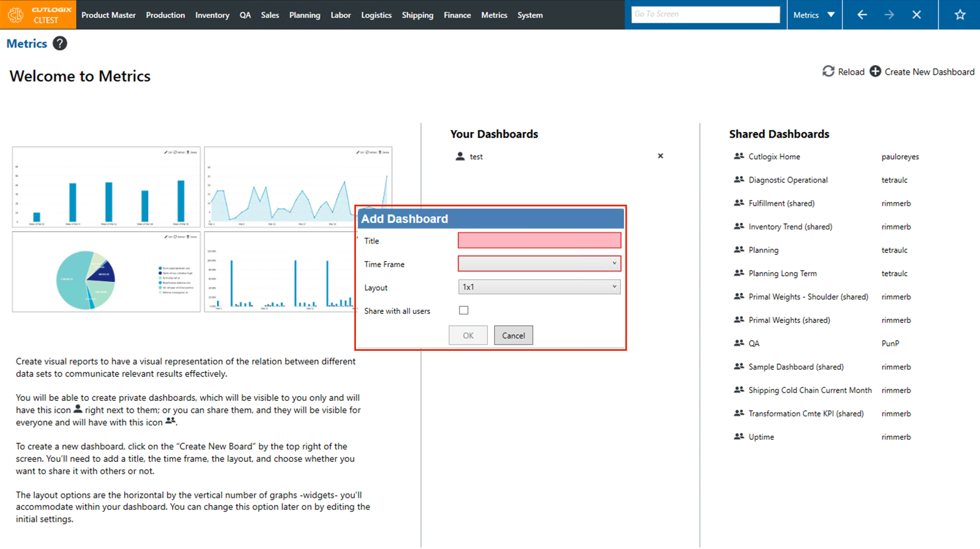Click the Create New Dashboard plus icon
The width and height of the screenshot is (980, 549).
(x=875, y=71)
